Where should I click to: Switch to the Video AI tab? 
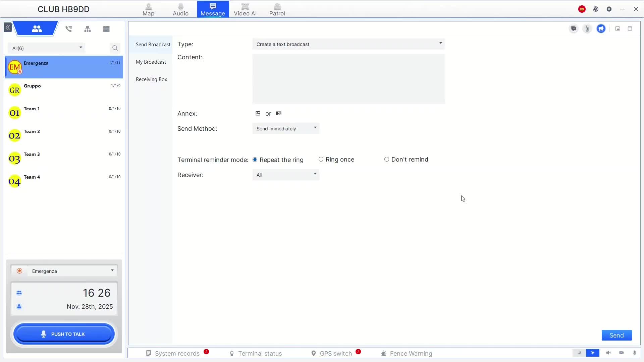tap(245, 9)
